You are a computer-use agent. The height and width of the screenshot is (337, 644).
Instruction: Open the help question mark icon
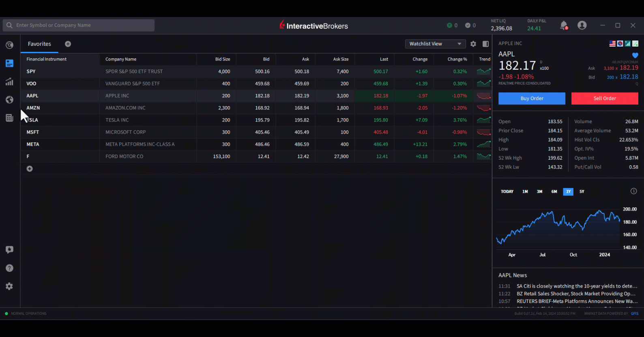(x=9, y=268)
